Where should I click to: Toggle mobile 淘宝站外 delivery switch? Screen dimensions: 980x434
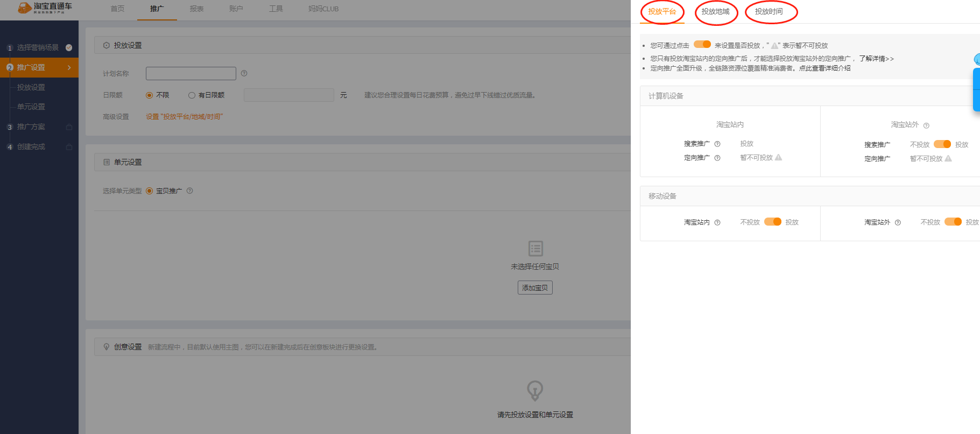(x=953, y=222)
